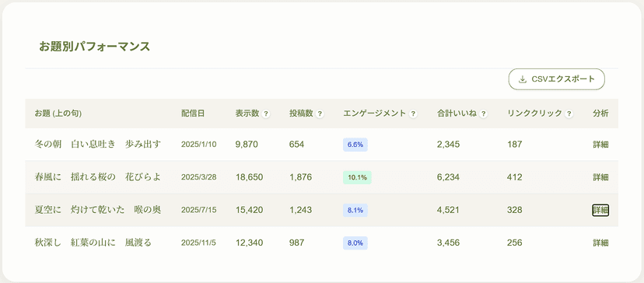Screen dimensions: 644x283
Task: Select prompt 春風に 揺れる桜の 花びらよ
Action: 98,177
